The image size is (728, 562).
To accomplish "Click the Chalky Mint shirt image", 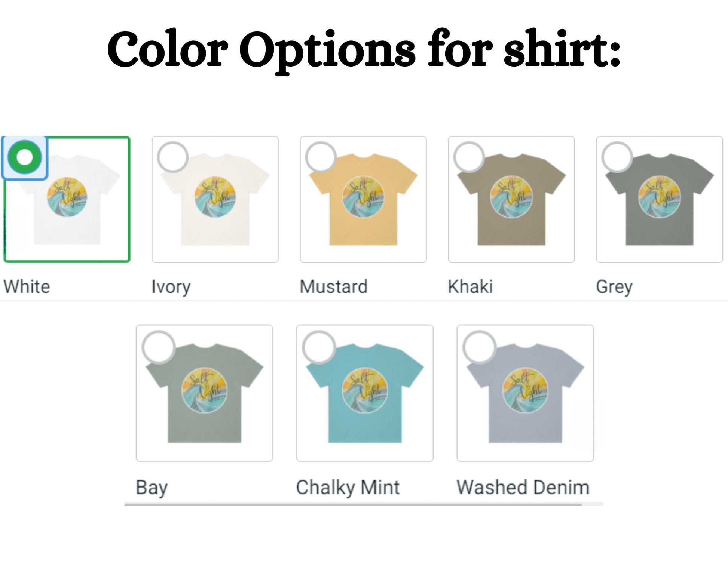I will [365, 393].
